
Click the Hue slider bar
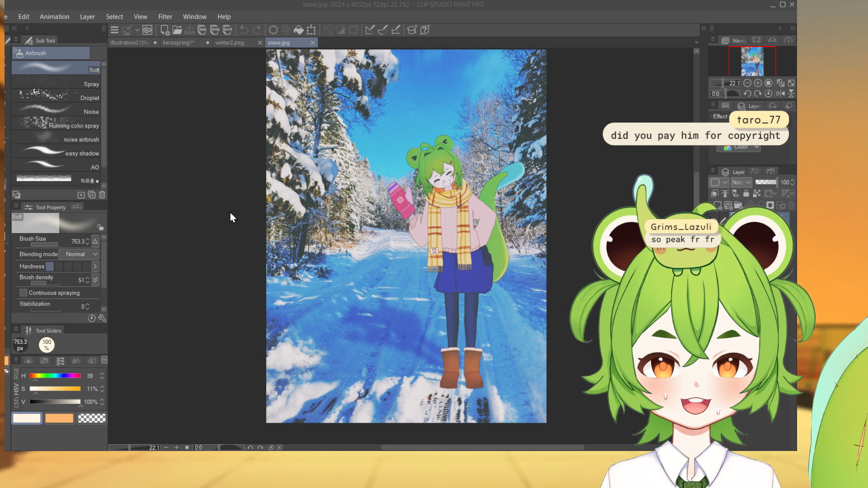pos(55,376)
